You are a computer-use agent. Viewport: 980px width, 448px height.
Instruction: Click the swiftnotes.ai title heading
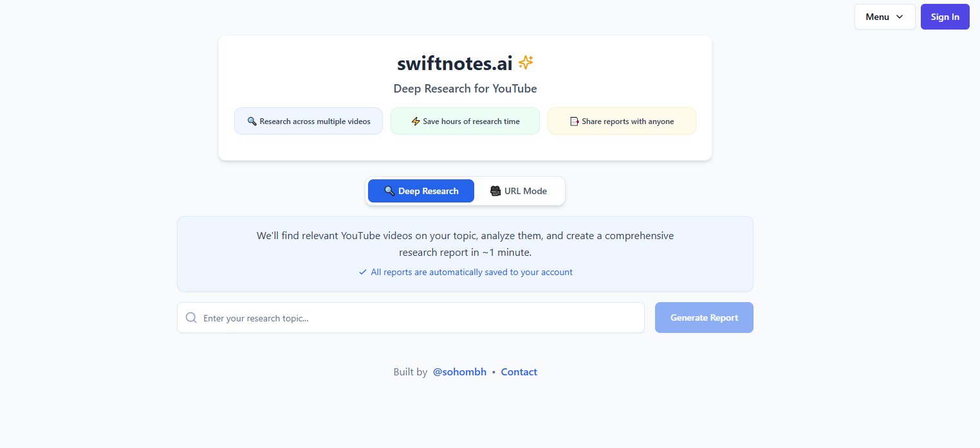tap(454, 64)
